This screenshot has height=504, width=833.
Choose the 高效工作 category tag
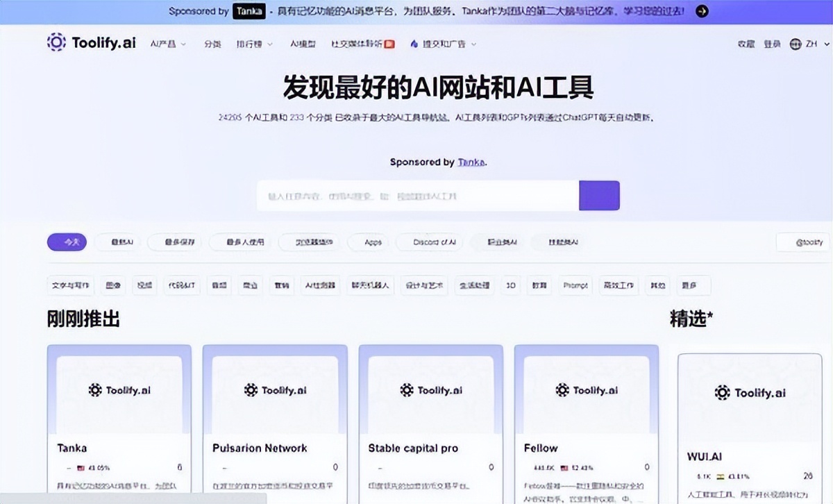tap(619, 285)
